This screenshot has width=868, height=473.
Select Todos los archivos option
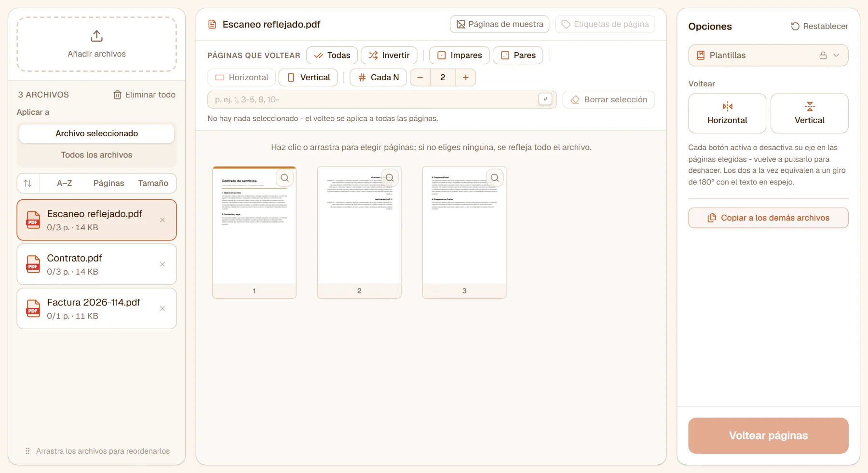tap(96, 155)
